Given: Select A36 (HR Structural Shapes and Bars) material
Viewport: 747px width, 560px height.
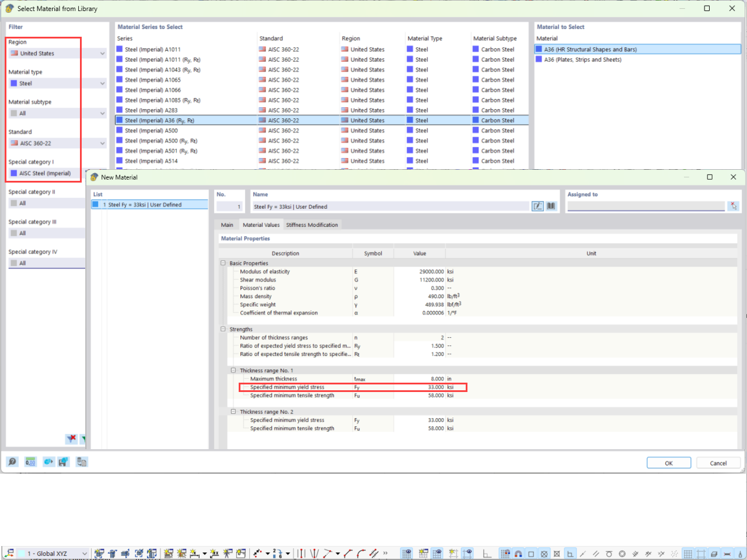Looking at the screenshot, I should [638, 50].
